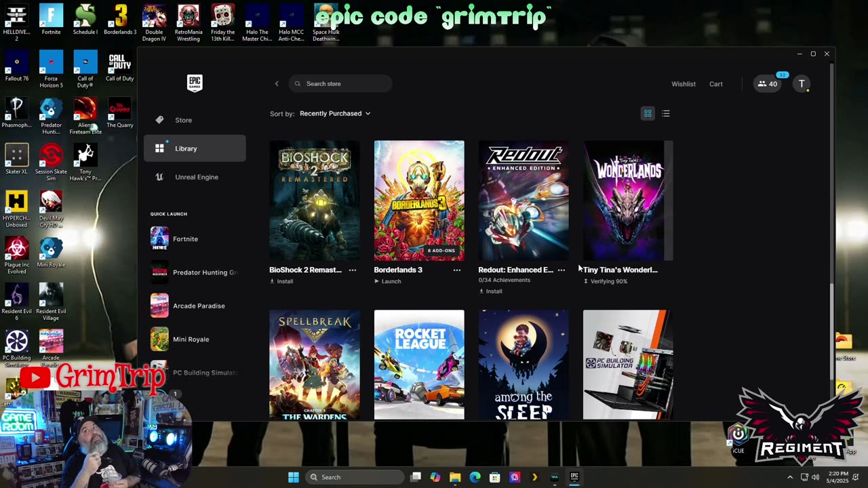Open Spellbreak game tile
Image resolution: width=868 pixels, height=488 pixels.
click(315, 365)
